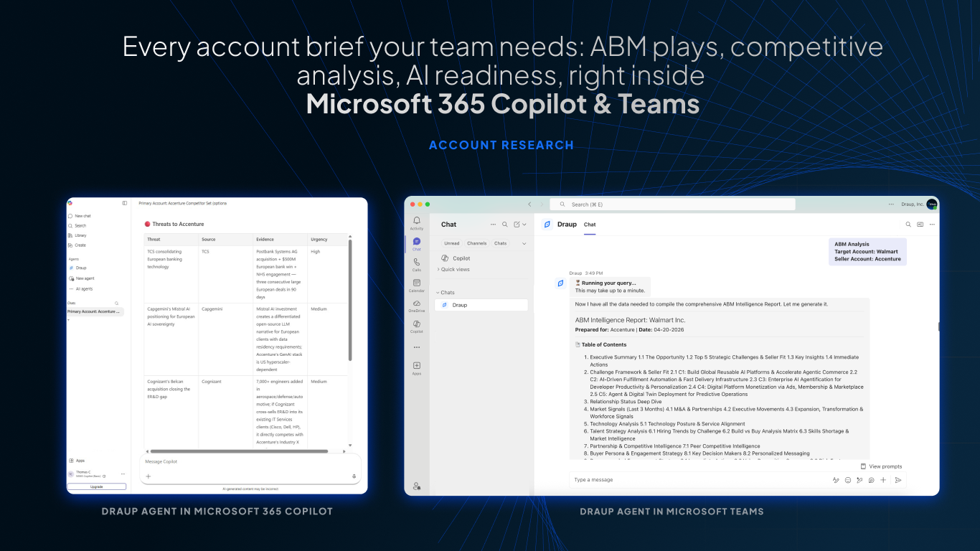Filter Teams chats by Unread
980x551 pixels.
tap(452, 243)
